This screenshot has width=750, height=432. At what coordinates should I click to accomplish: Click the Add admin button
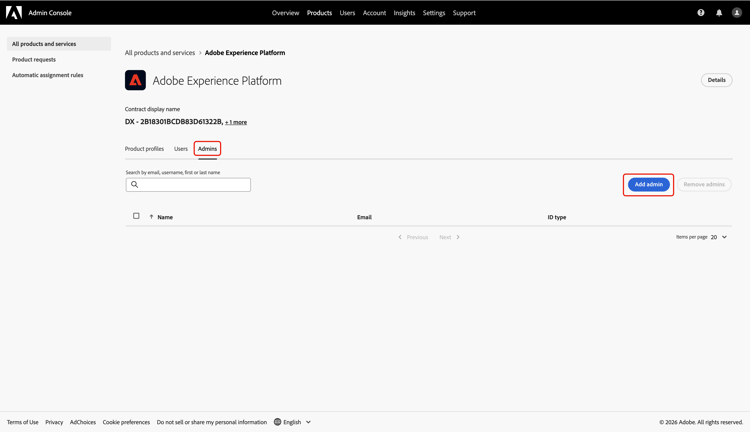[x=649, y=184]
